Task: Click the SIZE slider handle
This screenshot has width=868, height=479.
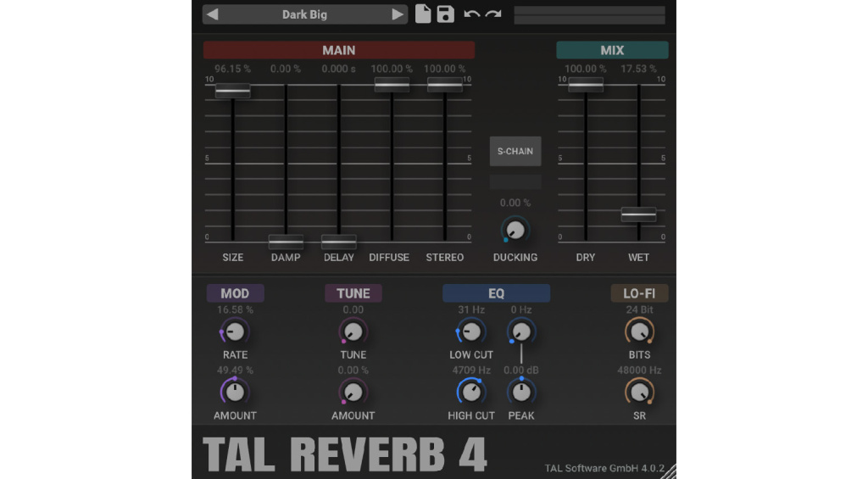Action: point(232,91)
